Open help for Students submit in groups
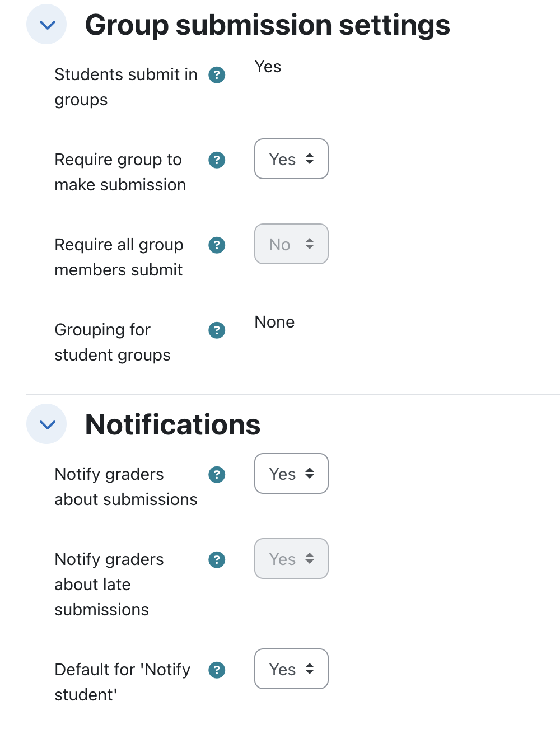Viewport: 560px width, 729px height. point(217,74)
